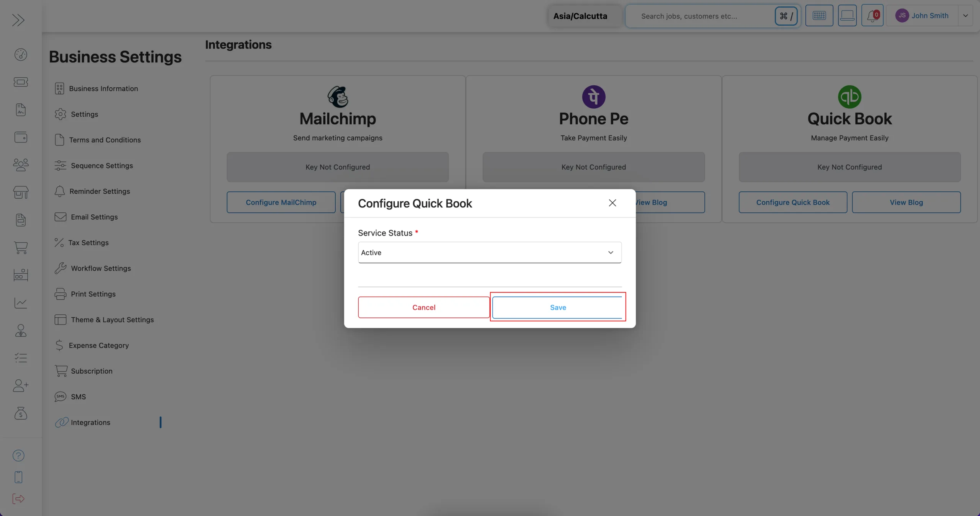Open the mobile phone icon in sidebar

coord(18,477)
